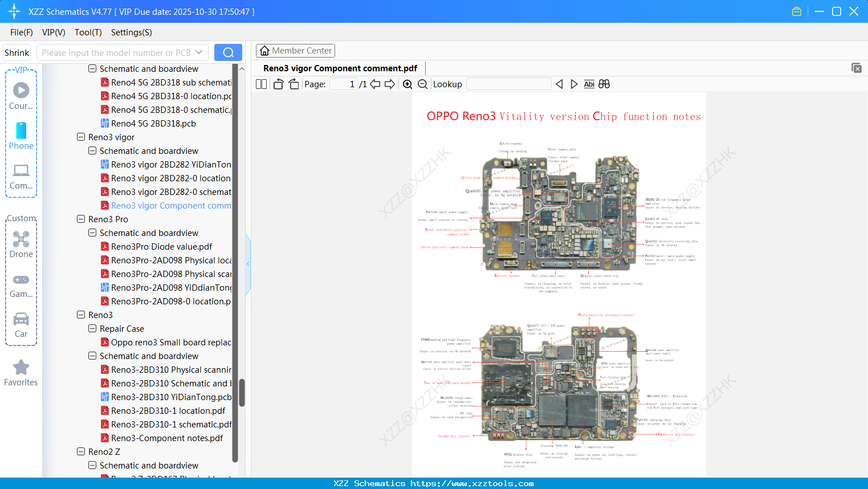Screen dimensions: 868x489
Task: Open Favorites star in sidebar
Action: point(21,373)
